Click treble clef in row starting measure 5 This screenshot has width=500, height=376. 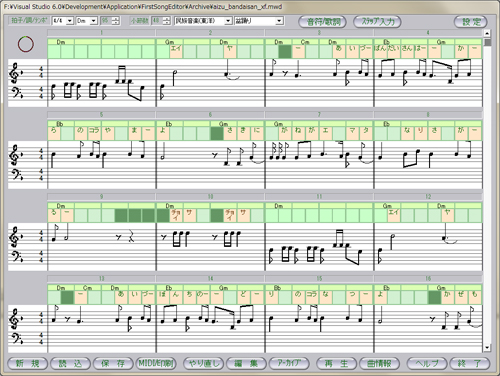point(15,155)
